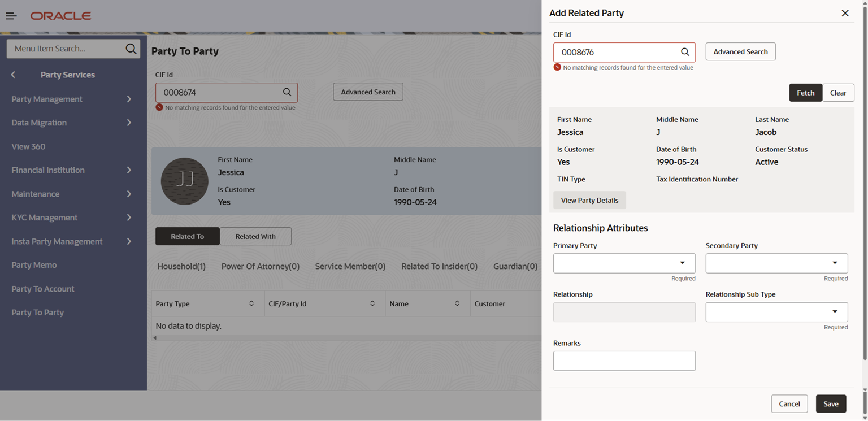The width and height of the screenshot is (868, 421).
Task: Open the Primary Party dropdown
Action: coord(682,263)
